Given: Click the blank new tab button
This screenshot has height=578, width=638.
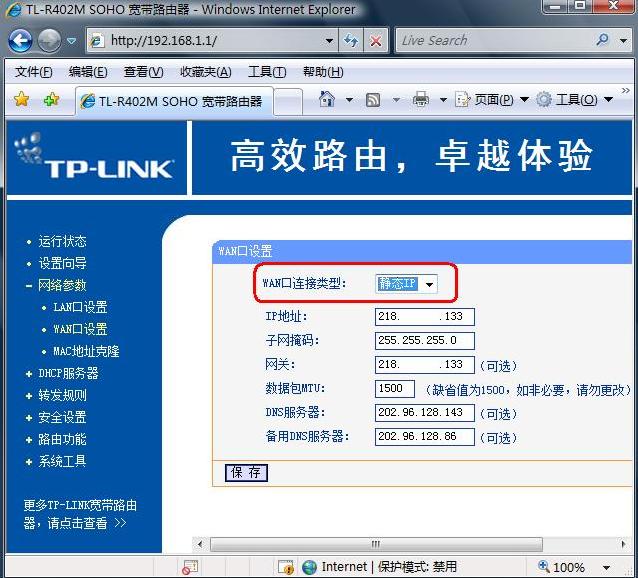Looking at the screenshot, I should 288,102.
